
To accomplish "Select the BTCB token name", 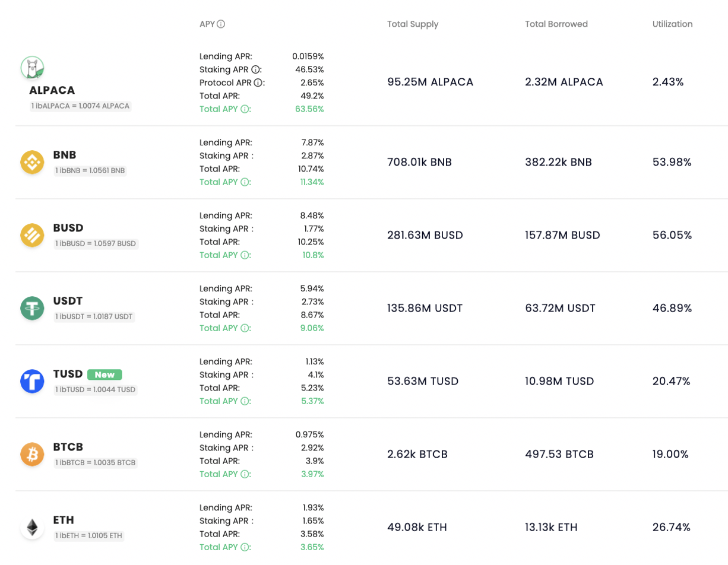I will coord(68,447).
